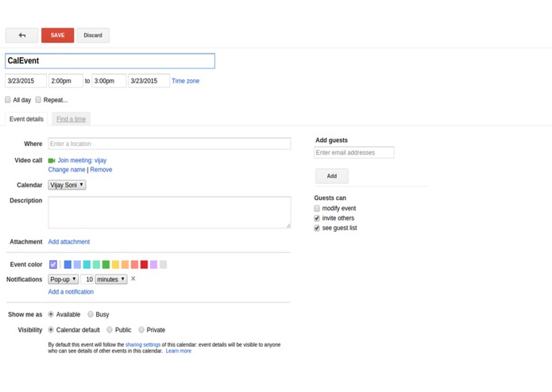Viewport: 552px width, 392px height.
Task: Enable the Repeat checkbox
Action: pyautogui.click(x=38, y=100)
